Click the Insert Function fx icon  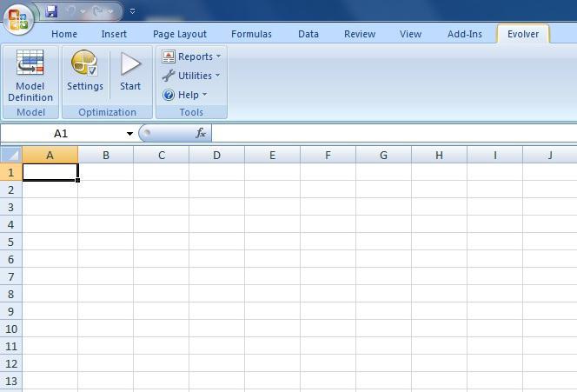coord(201,133)
